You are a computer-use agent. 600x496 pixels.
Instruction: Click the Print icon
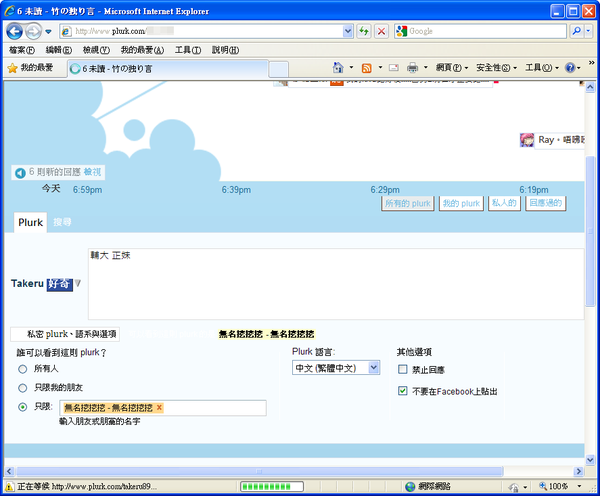click(412, 68)
